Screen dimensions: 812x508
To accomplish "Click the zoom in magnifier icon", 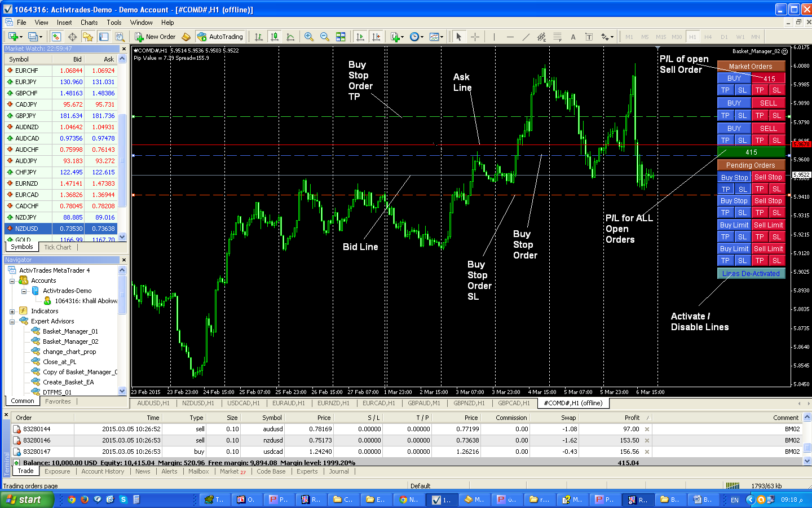I will [x=309, y=37].
